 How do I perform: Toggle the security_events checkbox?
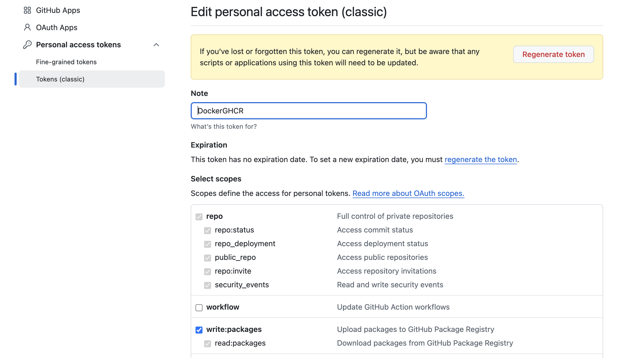(208, 285)
